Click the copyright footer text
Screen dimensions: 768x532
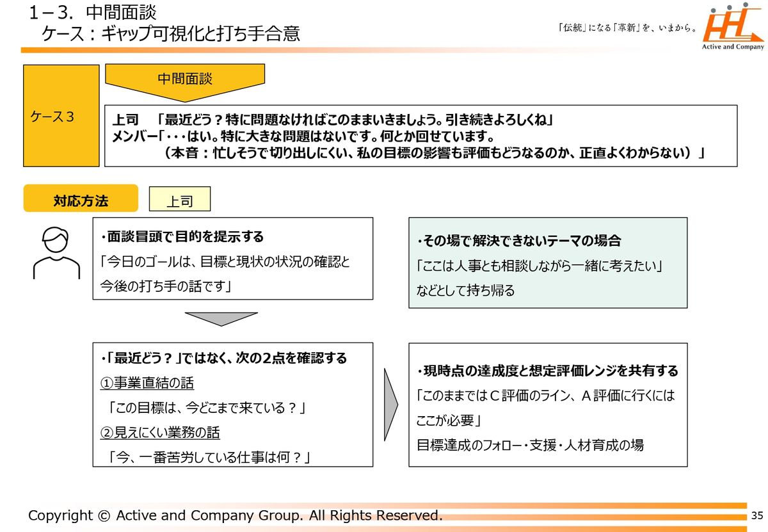pos(235,515)
